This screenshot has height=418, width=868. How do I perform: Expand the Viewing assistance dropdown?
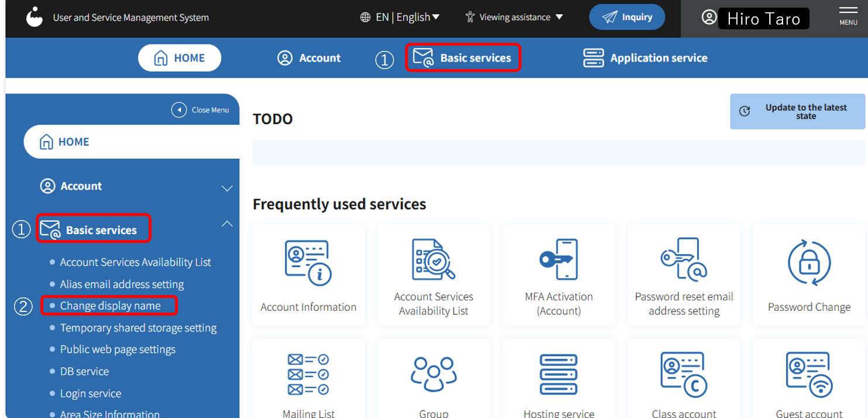[514, 17]
